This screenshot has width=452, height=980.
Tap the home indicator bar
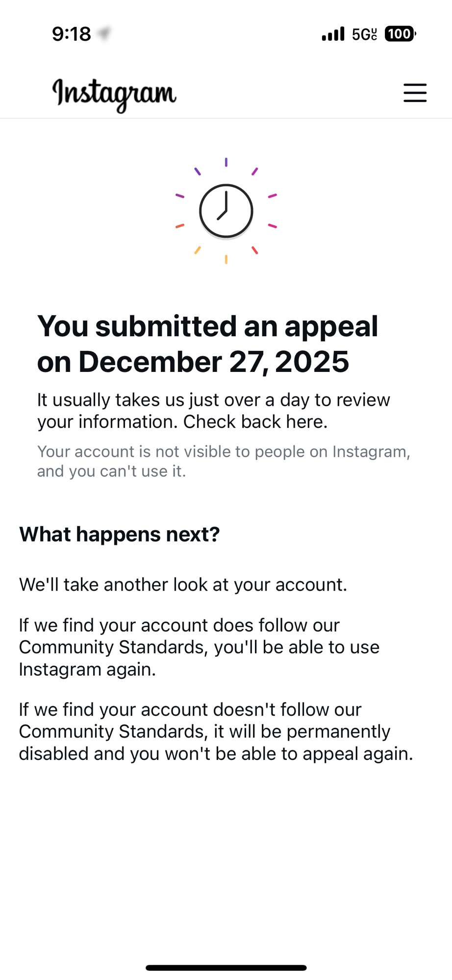point(226,968)
